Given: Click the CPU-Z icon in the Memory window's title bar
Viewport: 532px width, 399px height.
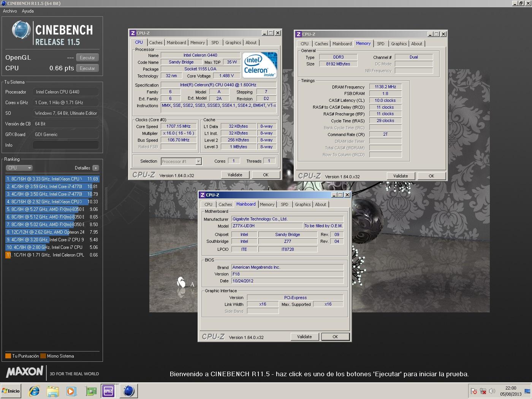Looking at the screenshot, I should click(x=299, y=34).
